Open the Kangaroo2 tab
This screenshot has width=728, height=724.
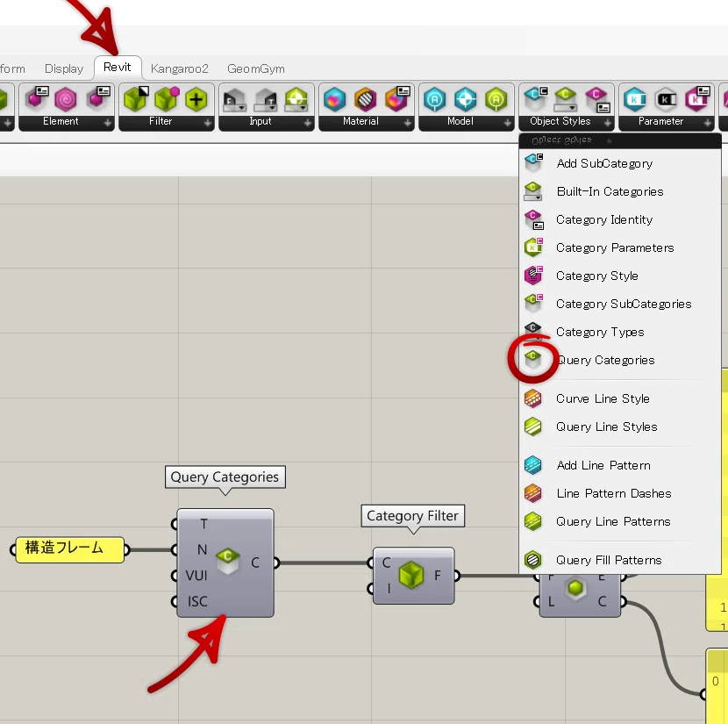click(x=179, y=68)
